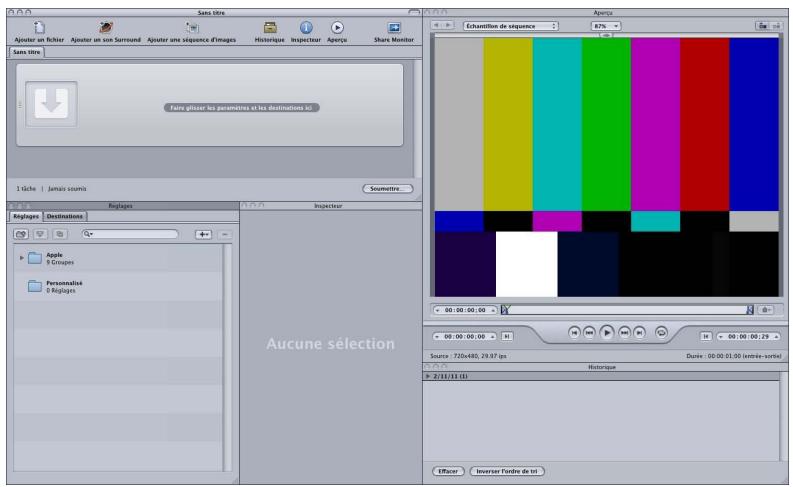
Task: Click the Soumettre button
Action: click(387, 187)
